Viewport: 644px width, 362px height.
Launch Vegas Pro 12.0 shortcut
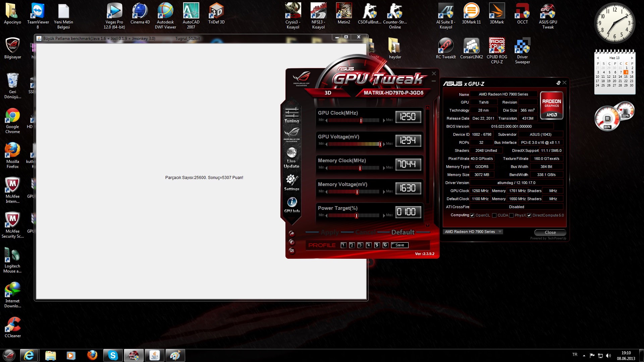[x=114, y=16]
